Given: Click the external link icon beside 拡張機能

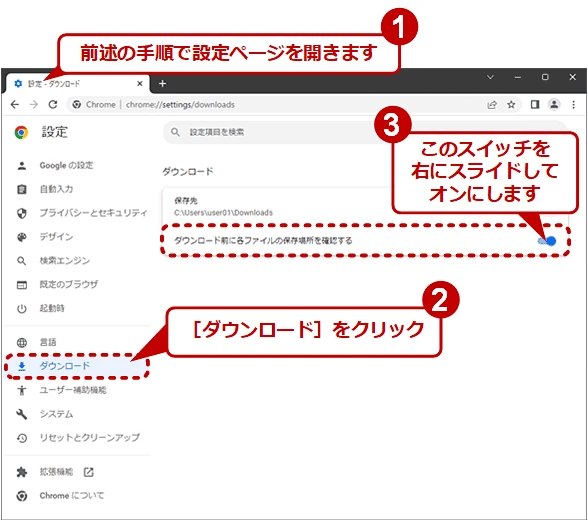Looking at the screenshot, I should click(88, 472).
